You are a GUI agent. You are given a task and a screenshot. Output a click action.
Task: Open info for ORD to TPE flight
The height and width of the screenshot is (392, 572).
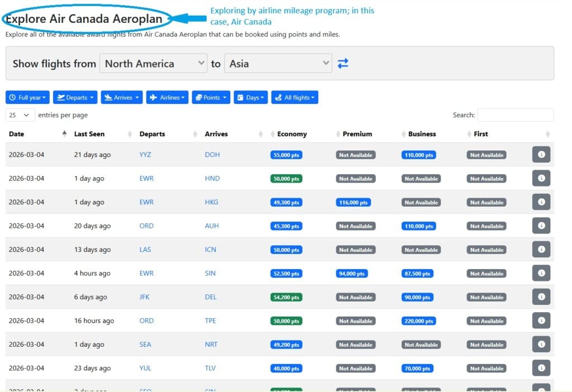[541, 321]
